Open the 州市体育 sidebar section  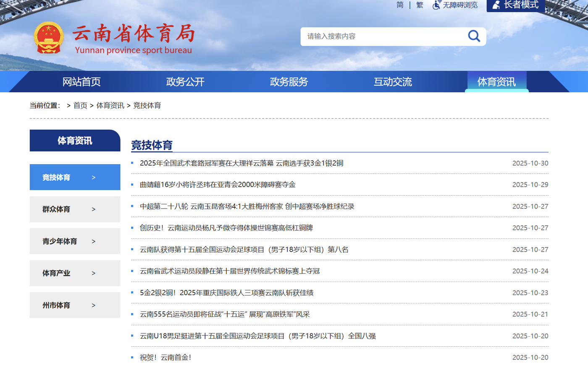click(56, 305)
